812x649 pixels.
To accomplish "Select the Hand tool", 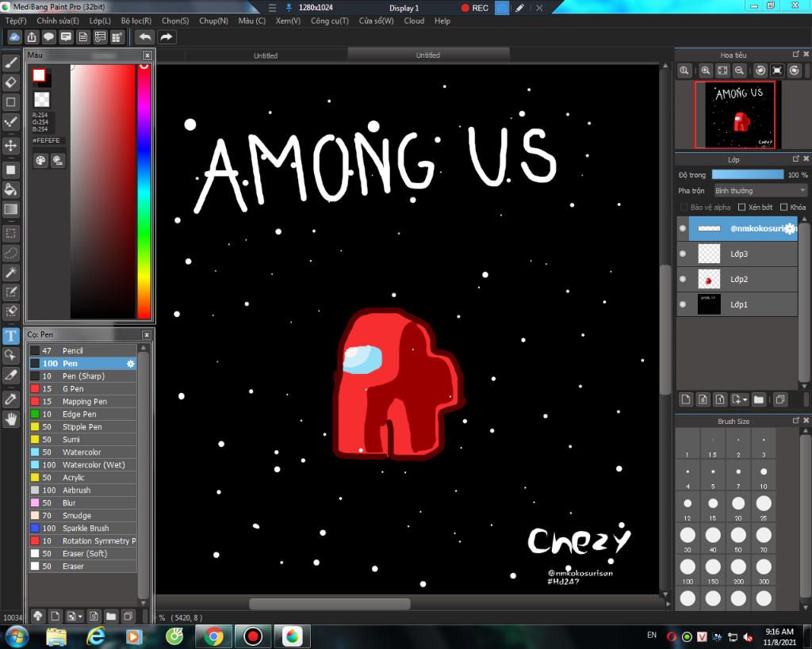I will [11, 418].
